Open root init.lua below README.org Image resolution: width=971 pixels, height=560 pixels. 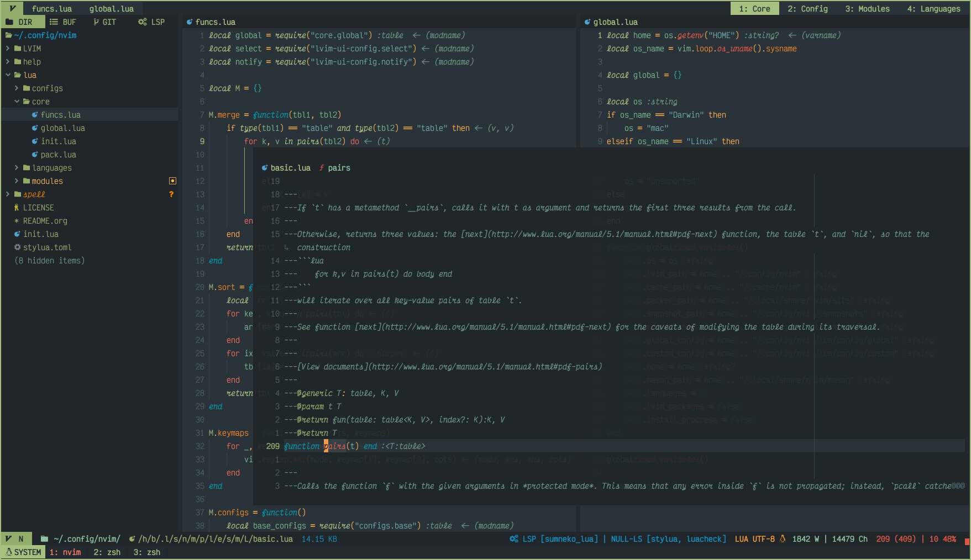40,234
